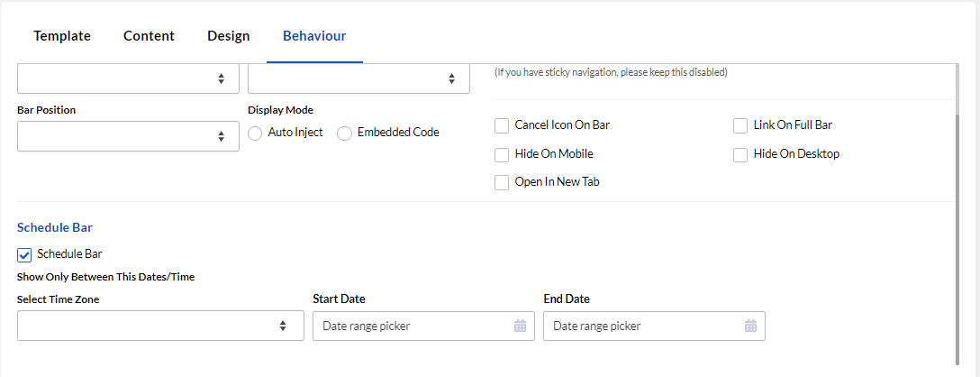
Task: Open the End Date calendar icon
Action: click(x=750, y=326)
